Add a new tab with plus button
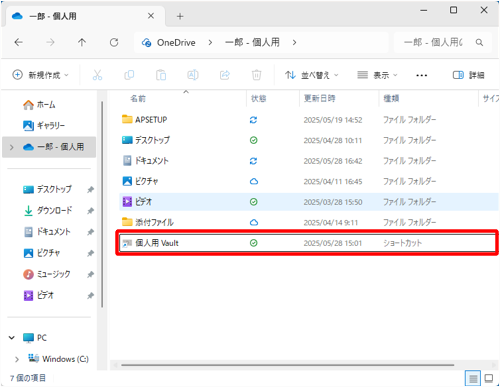 (x=180, y=16)
